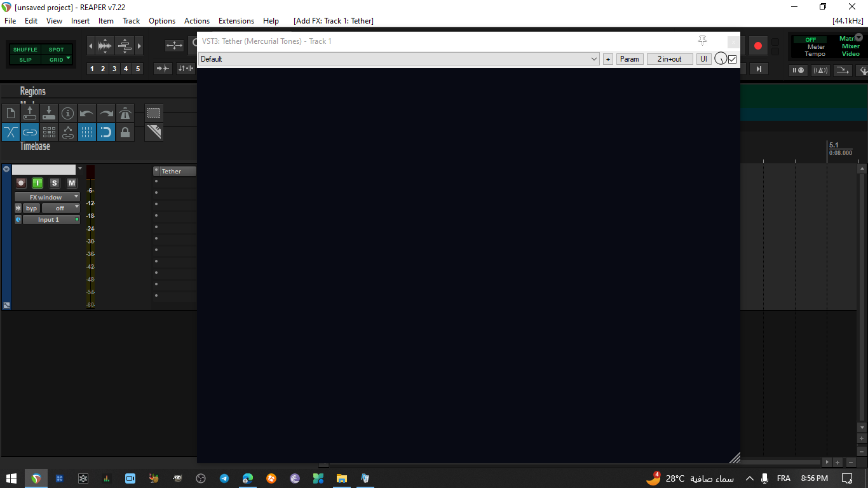Screen dimensions: 868x488
Task: Toggle snap with the magnet icon
Action: 106,132
